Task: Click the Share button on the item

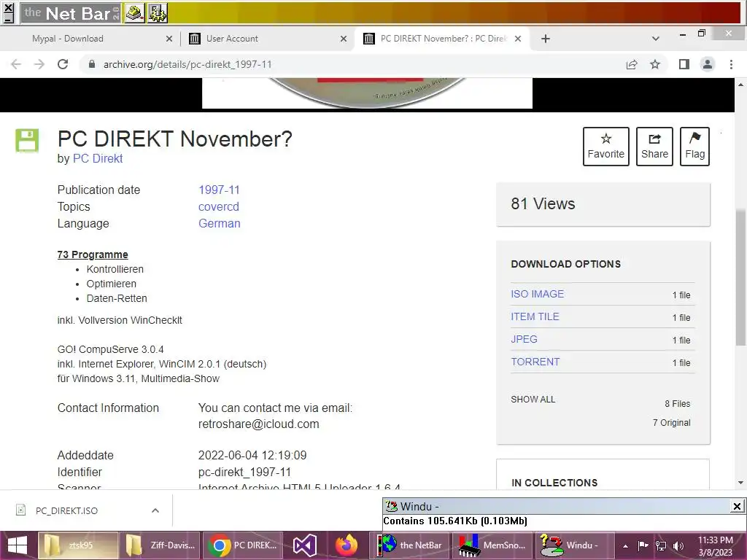Action: [x=654, y=146]
